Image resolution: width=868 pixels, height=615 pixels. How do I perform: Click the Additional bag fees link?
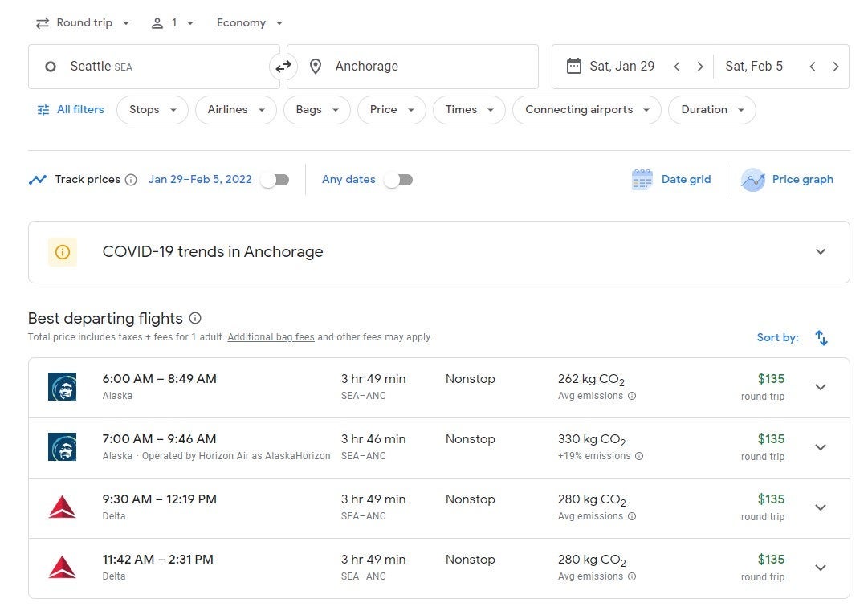click(x=271, y=337)
